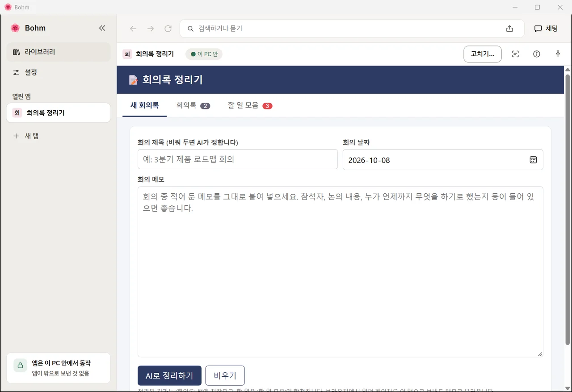The height and width of the screenshot is (392, 572).
Task: Open the 채팅 panel
Action: click(x=546, y=29)
